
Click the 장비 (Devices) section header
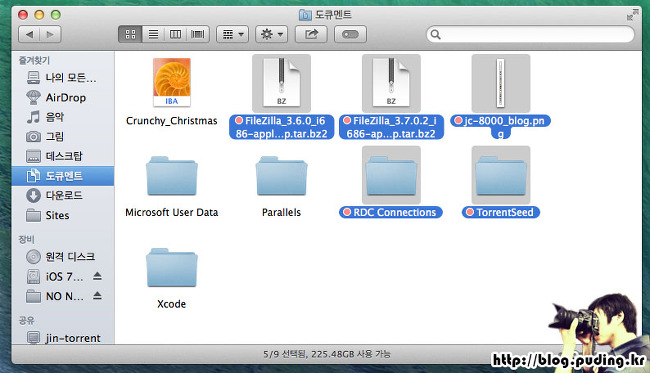(x=27, y=239)
